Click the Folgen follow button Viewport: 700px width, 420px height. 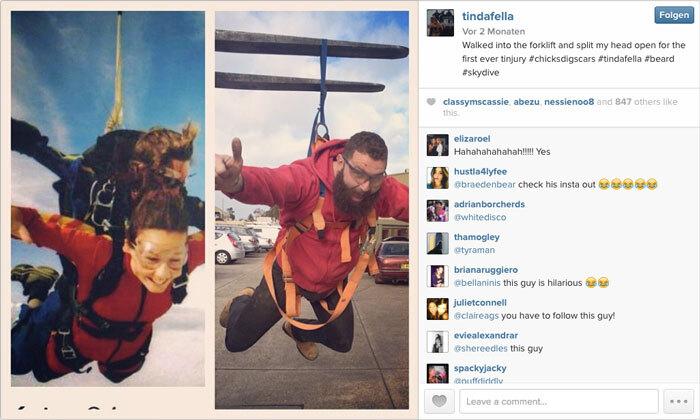(x=674, y=15)
